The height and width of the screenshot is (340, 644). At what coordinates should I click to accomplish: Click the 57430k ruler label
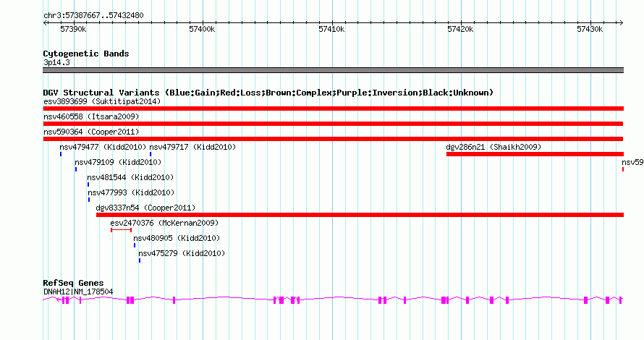(590, 29)
